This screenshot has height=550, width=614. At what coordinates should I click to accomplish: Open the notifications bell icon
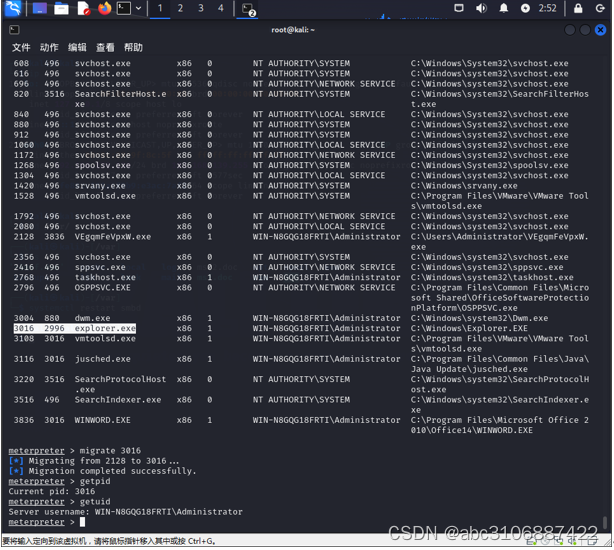point(504,8)
